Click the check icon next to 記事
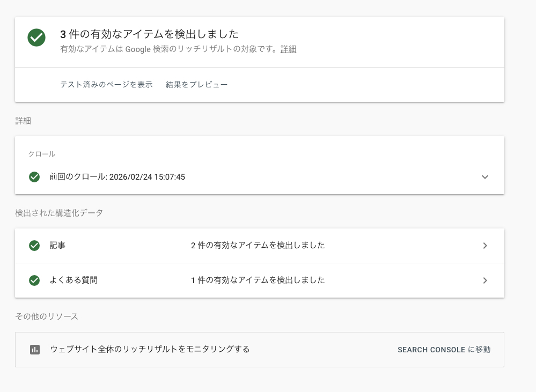 point(34,246)
